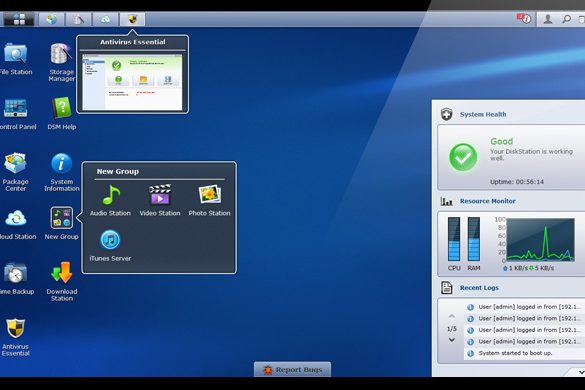Open the user options icon
Screen dimensions: 585x390
(548, 19)
